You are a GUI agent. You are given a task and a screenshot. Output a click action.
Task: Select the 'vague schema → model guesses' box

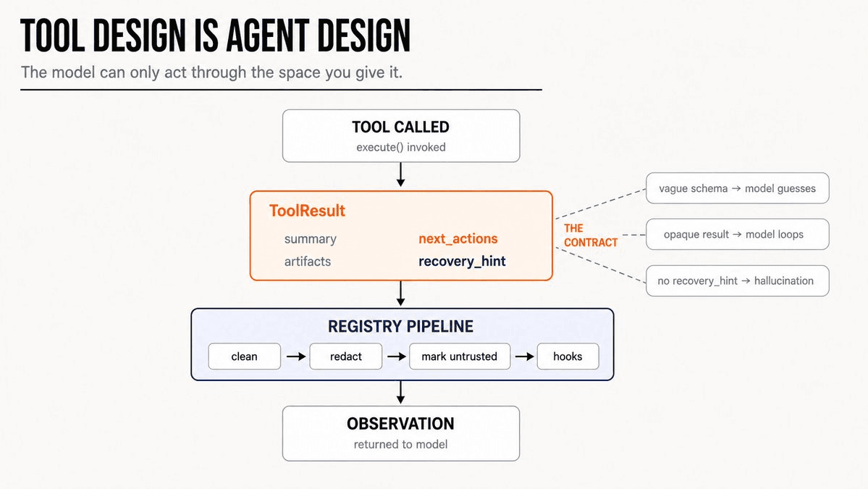coord(738,188)
